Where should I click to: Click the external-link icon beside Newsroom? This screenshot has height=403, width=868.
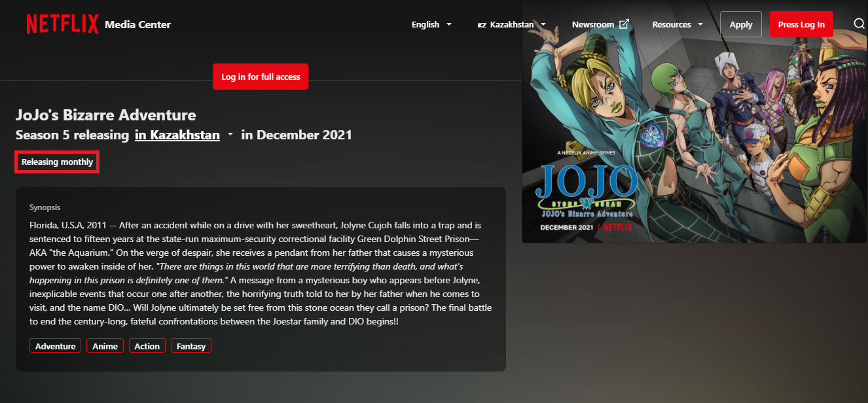(624, 24)
